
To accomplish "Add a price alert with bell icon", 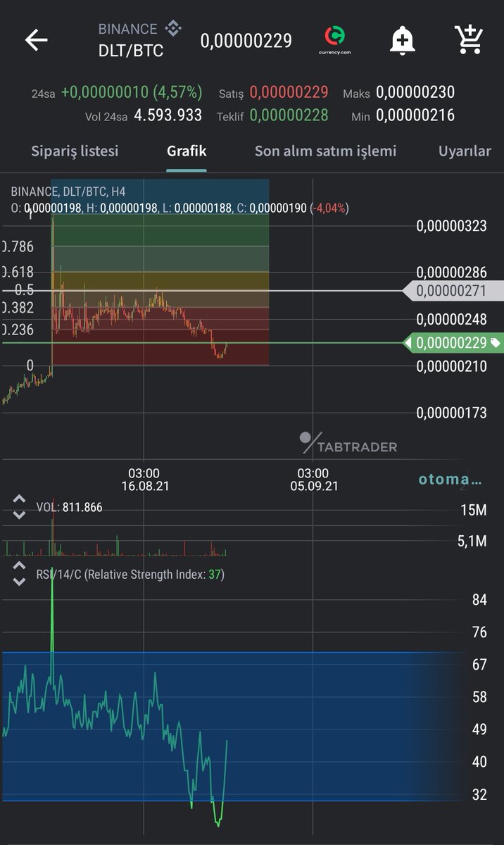I will pos(402,40).
